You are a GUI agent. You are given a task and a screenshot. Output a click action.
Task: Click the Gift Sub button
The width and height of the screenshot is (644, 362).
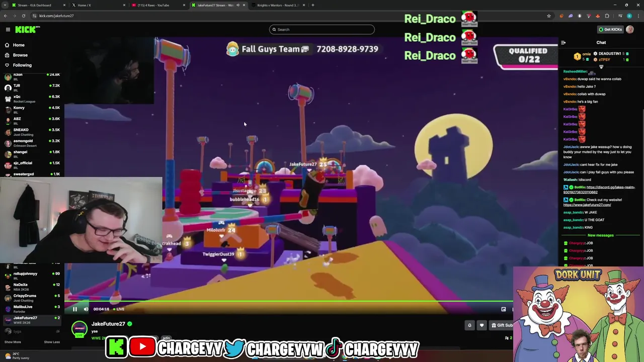click(x=501, y=325)
